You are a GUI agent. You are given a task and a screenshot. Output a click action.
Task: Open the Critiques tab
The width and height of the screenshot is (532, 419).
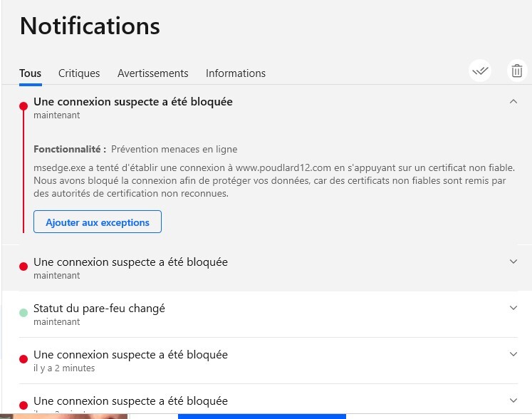tap(79, 73)
